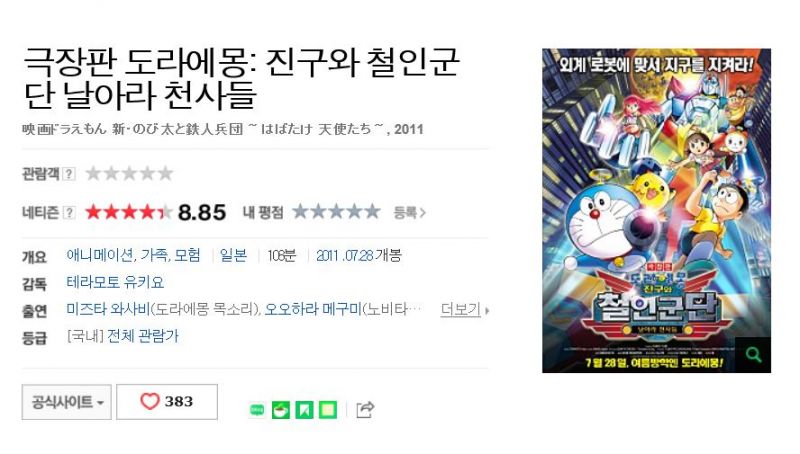Click 등록 to register my rating
This screenshot has height=454, width=800.
[409, 212]
